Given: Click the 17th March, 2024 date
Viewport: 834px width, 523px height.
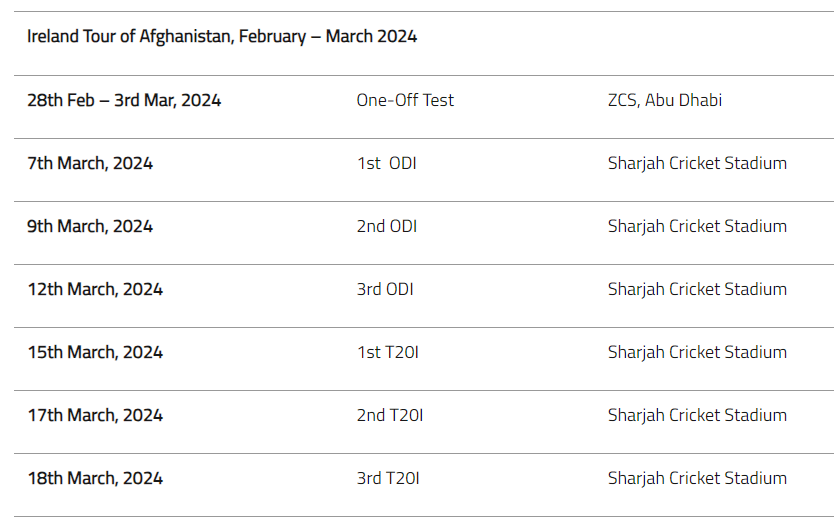Looking at the screenshot, I should click(x=95, y=415).
